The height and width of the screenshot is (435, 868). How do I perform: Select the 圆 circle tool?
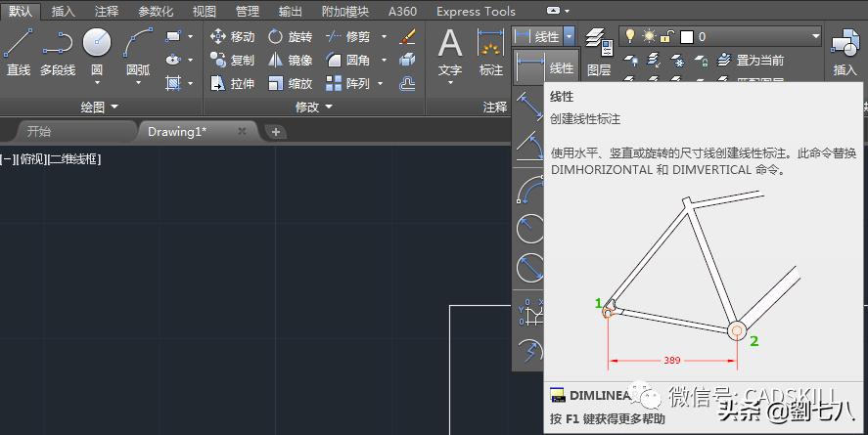tap(97, 53)
